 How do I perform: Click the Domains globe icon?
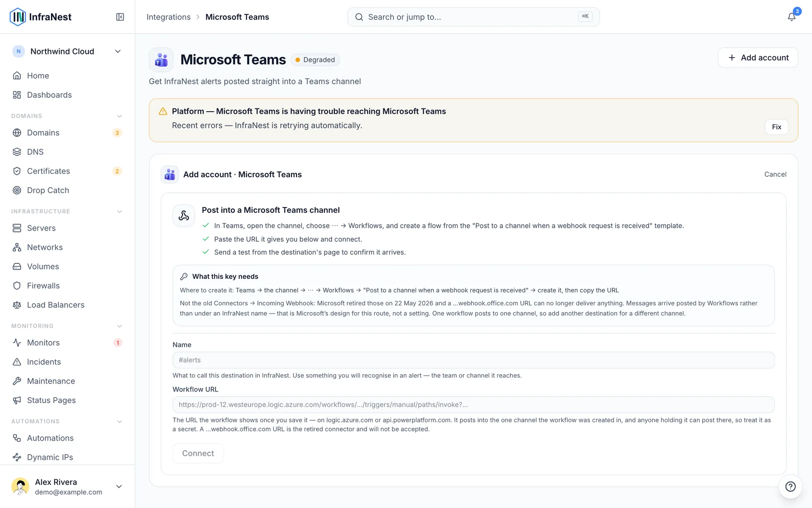[17, 132]
